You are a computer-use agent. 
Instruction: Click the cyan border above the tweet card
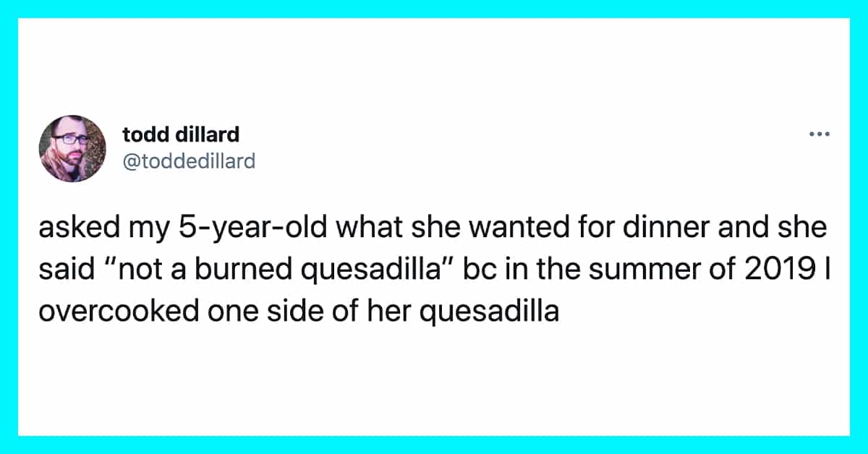(x=434, y=9)
